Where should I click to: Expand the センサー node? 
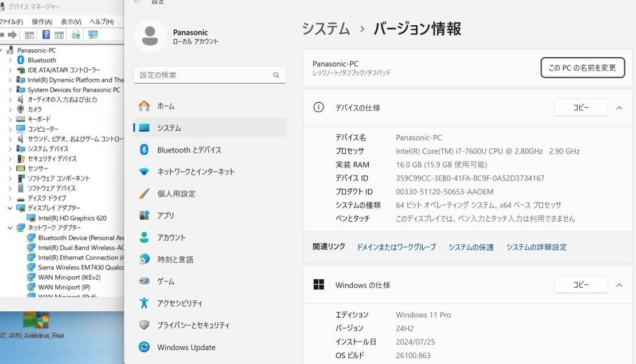[x=10, y=169]
